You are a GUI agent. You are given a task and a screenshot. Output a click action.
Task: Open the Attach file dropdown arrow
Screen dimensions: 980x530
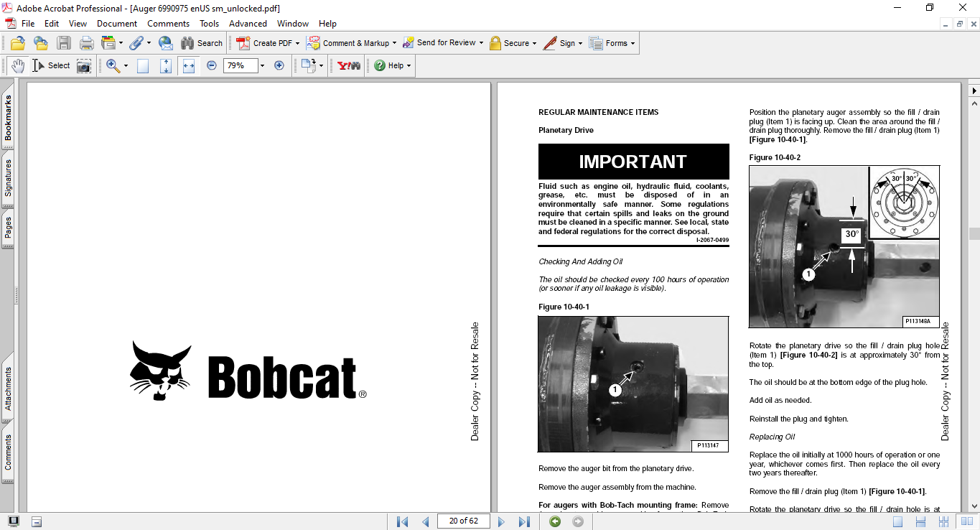point(148,43)
